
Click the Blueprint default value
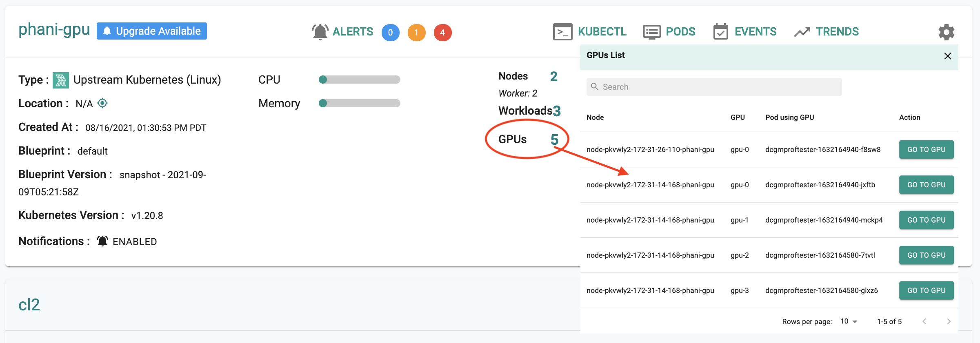click(92, 151)
